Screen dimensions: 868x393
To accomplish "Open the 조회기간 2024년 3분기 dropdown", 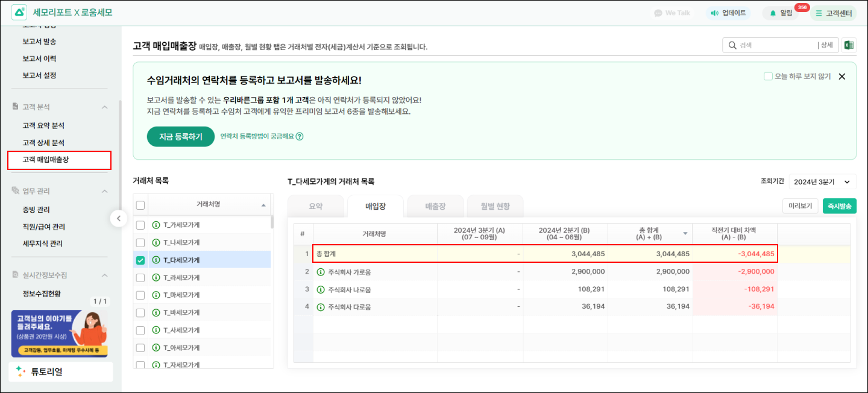I will [x=822, y=181].
